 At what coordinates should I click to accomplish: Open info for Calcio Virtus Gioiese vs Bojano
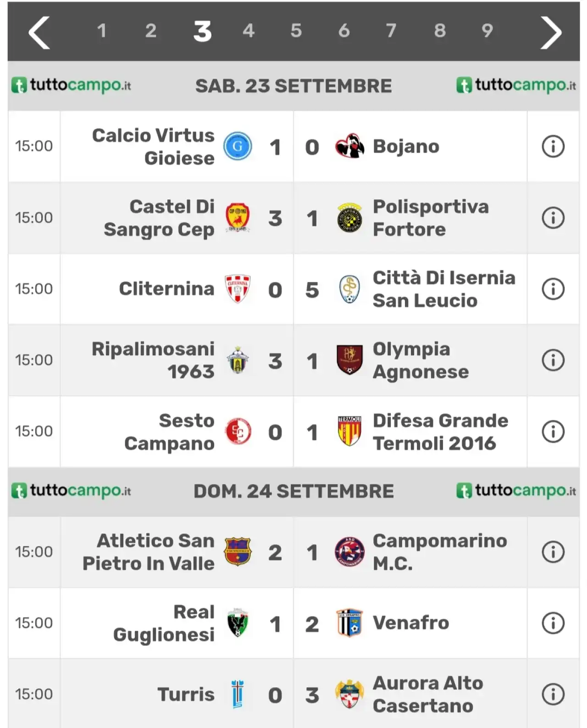click(553, 147)
